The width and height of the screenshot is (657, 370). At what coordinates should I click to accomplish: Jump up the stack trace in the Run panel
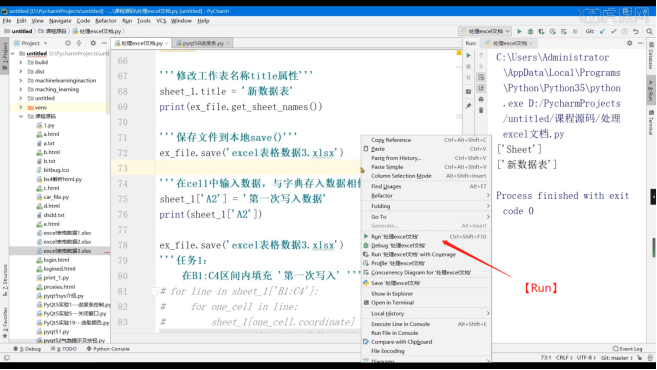481,55
